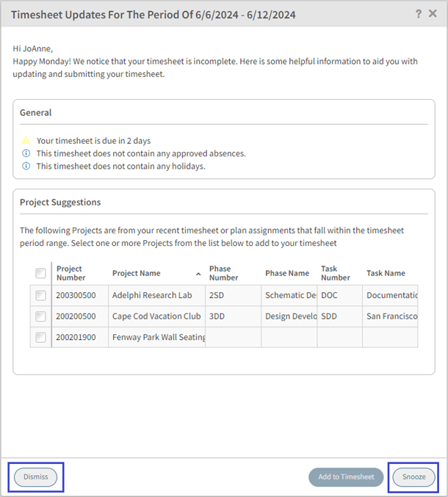Select the Cape Cod Vacation Club checkbox
This screenshot has height=497, width=448.
(x=40, y=316)
